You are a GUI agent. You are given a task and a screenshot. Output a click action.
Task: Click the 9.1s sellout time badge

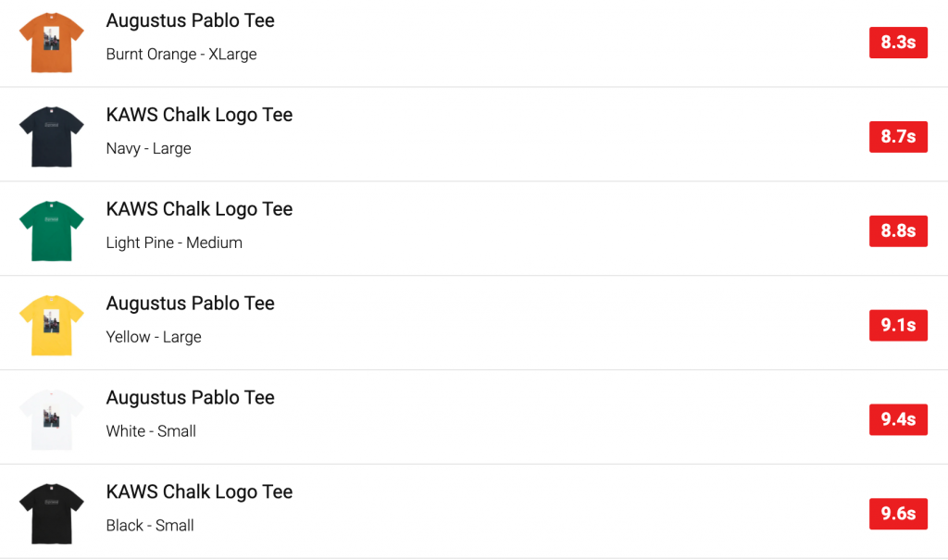pos(898,325)
